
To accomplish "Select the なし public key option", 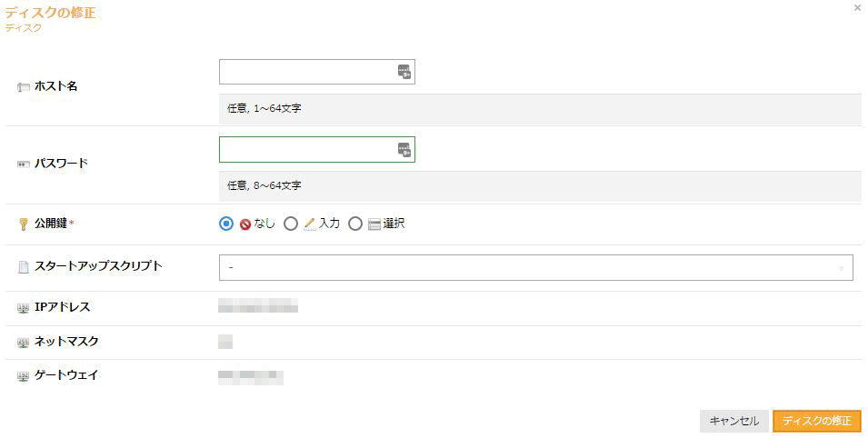I will tap(225, 224).
